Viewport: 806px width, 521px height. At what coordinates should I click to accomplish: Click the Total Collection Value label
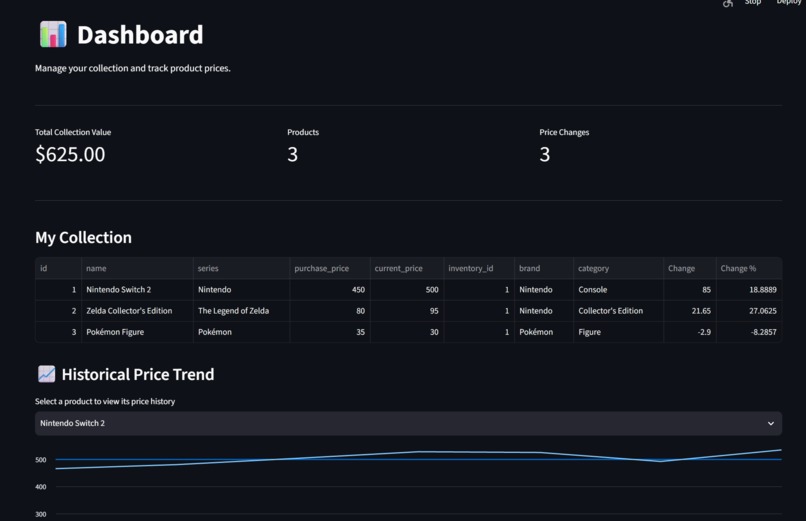73,132
